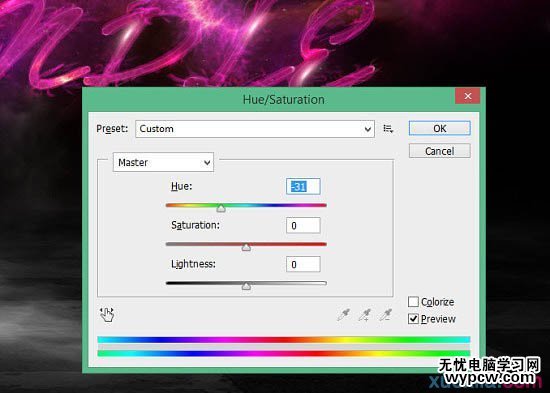Click the Hue slider handle
Screen dimensions: 550x393
click(221, 208)
